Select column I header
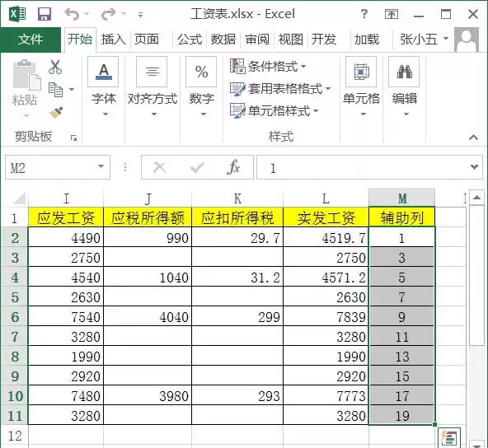Viewport: 488px width, 448px height. pyautogui.click(x=66, y=198)
